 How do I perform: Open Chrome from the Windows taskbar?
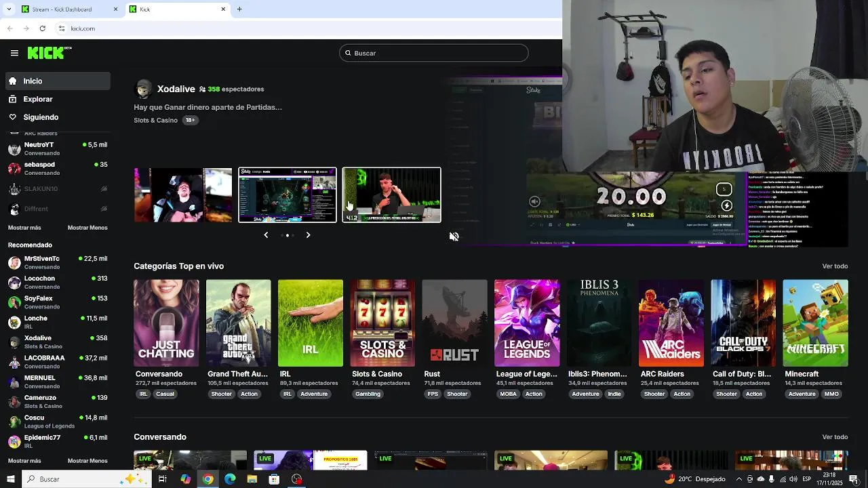[208, 479]
